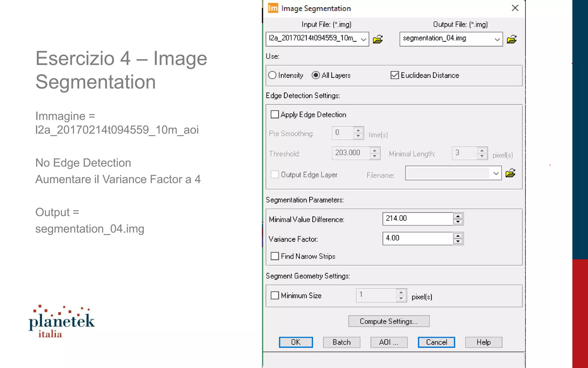Increase Minimal Value Difference with up arrow

[x=458, y=216]
